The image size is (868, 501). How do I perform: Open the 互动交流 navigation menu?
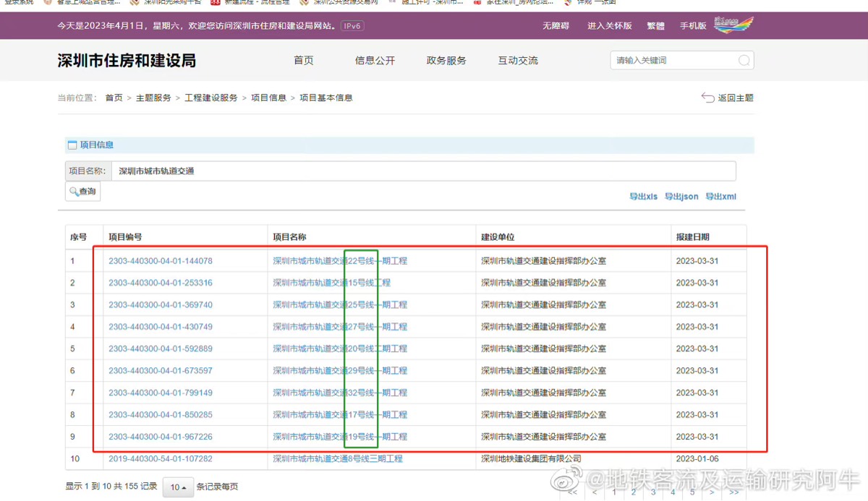point(518,61)
